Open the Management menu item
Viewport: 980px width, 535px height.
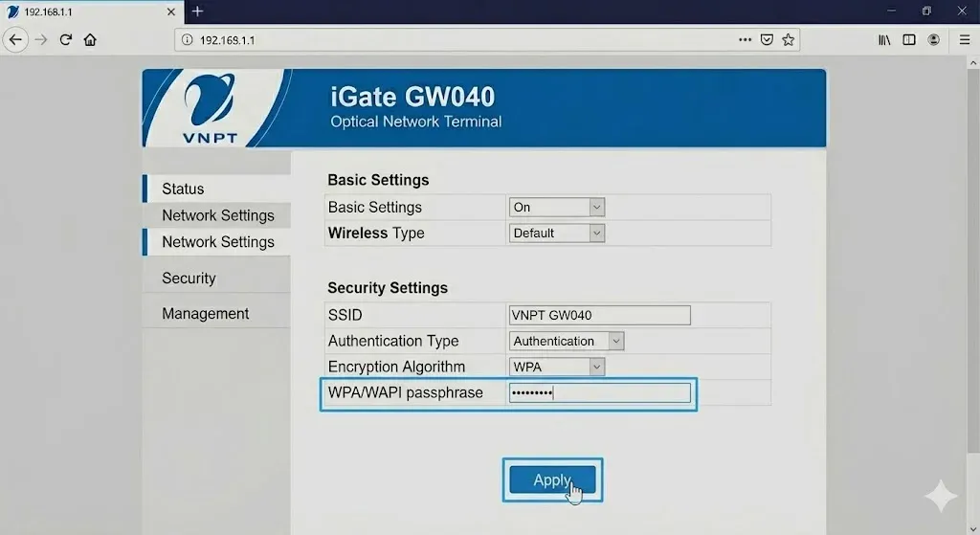[x=216, y=314]
